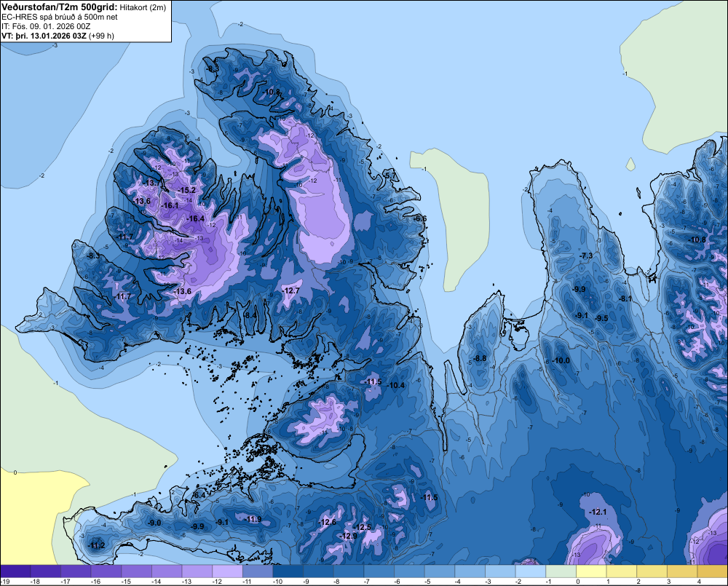
Task: Click the -16.4 temperature value on the map
Action: coord(195,218)
